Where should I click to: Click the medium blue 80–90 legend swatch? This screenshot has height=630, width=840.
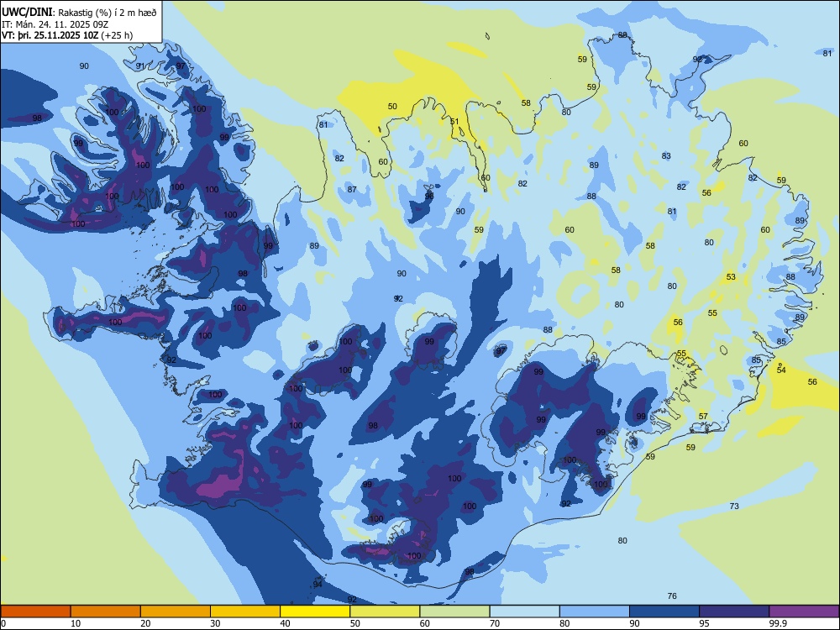pyautogui.click(x=595, y=612)
